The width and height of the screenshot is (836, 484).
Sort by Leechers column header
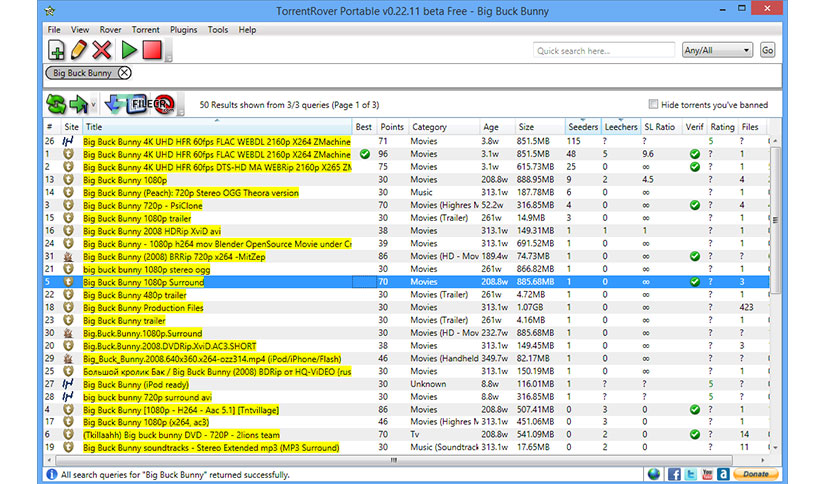621,127
